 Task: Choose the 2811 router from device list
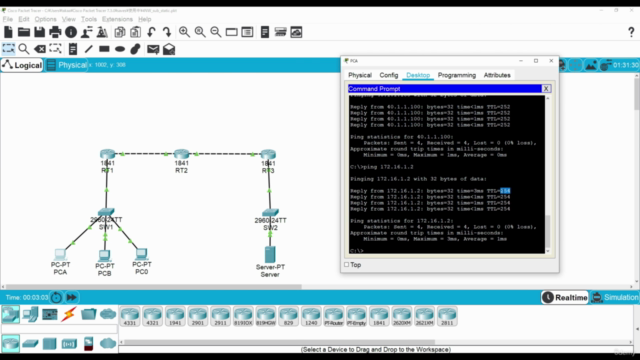coord(447,316)
